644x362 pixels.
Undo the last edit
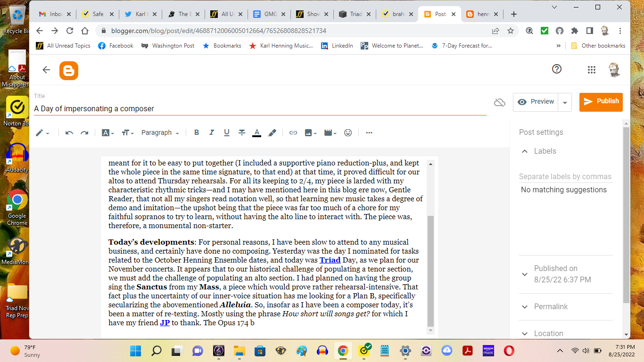click(69, 133)
